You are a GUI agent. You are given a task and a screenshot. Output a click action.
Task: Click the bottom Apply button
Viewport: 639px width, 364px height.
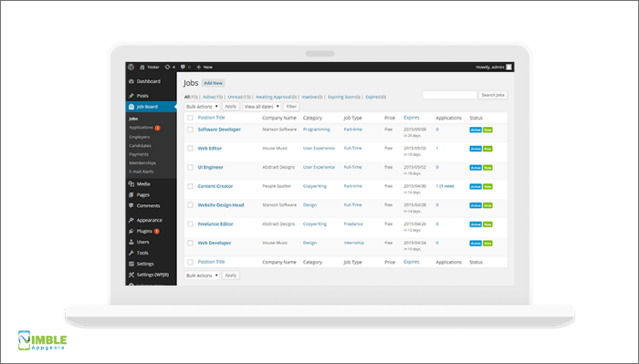(231, 276)
